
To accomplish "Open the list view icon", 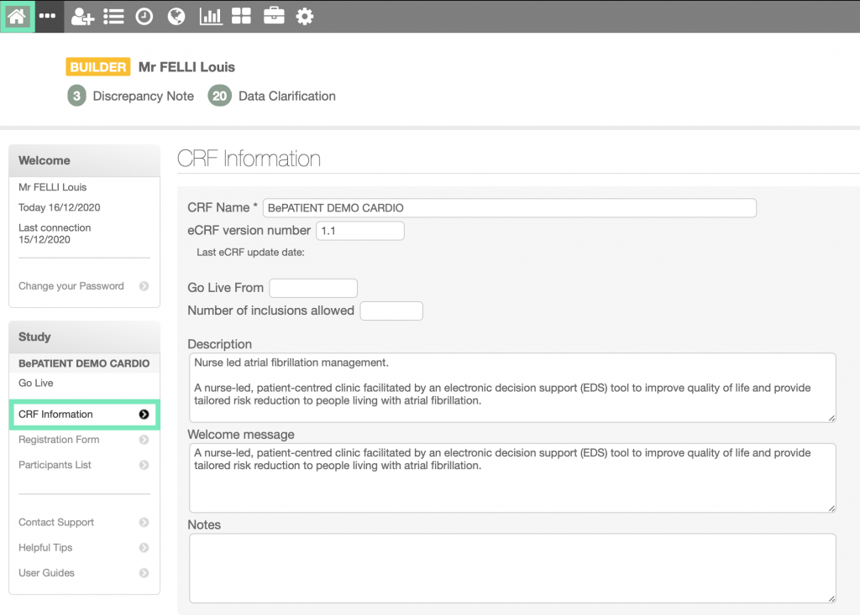I will click(113, 16).
